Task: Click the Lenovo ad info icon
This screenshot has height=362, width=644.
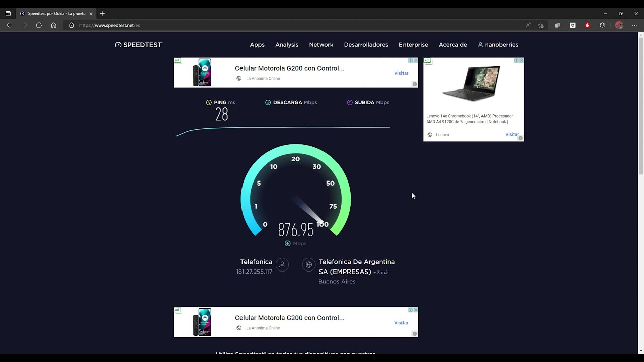Action: point(516,60)
